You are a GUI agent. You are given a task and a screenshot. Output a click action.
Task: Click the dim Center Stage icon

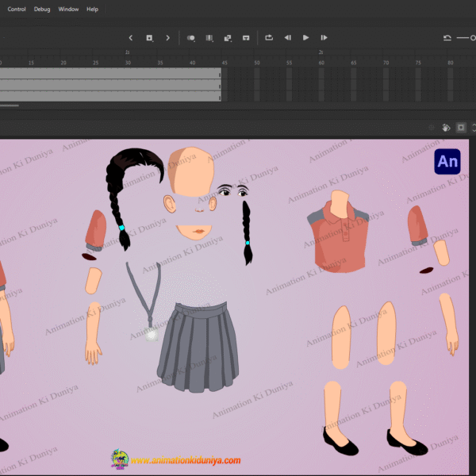(x=431, y=128)
